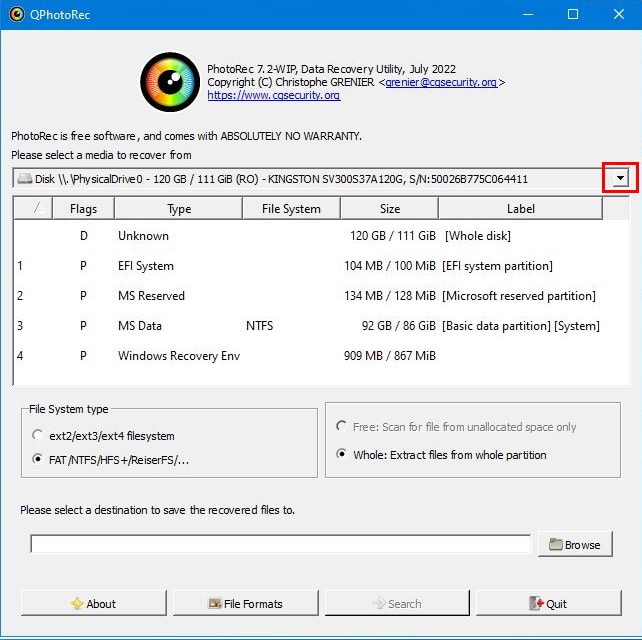Click the Browse button
642x640 pixels.
coord(575,544)
